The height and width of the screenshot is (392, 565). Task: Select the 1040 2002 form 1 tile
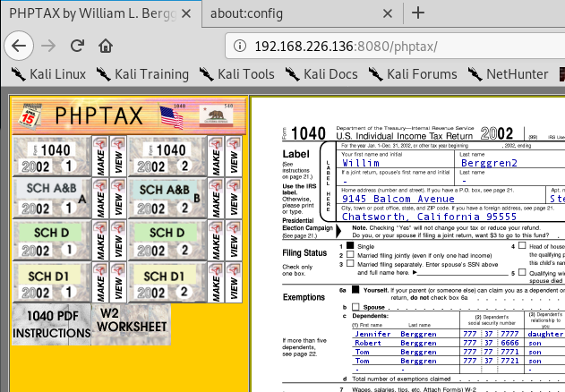click(x=52, y=157)
